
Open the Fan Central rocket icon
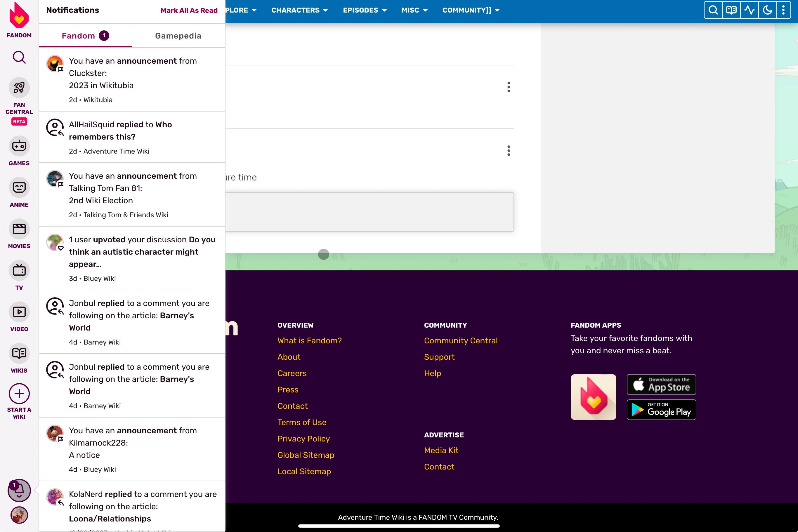point(19,88)
